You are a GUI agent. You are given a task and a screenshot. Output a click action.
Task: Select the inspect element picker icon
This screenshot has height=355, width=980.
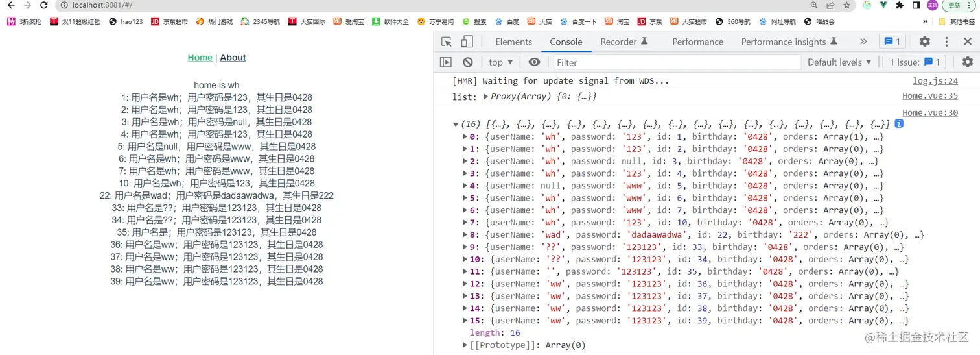(447, 42)
